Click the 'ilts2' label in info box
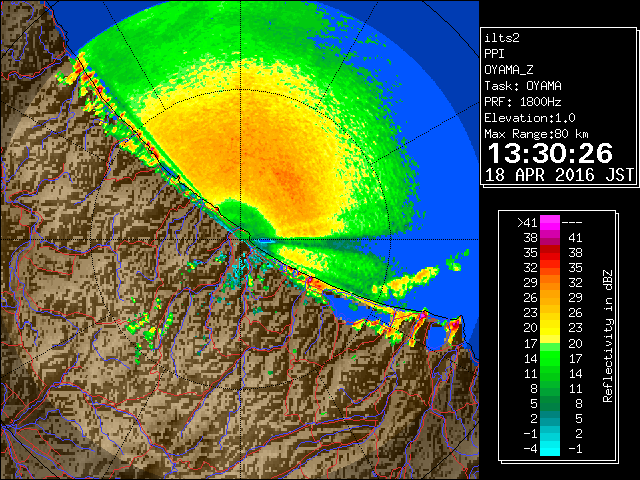Screen dimensions: 640x480 click(x=502, y=38)
